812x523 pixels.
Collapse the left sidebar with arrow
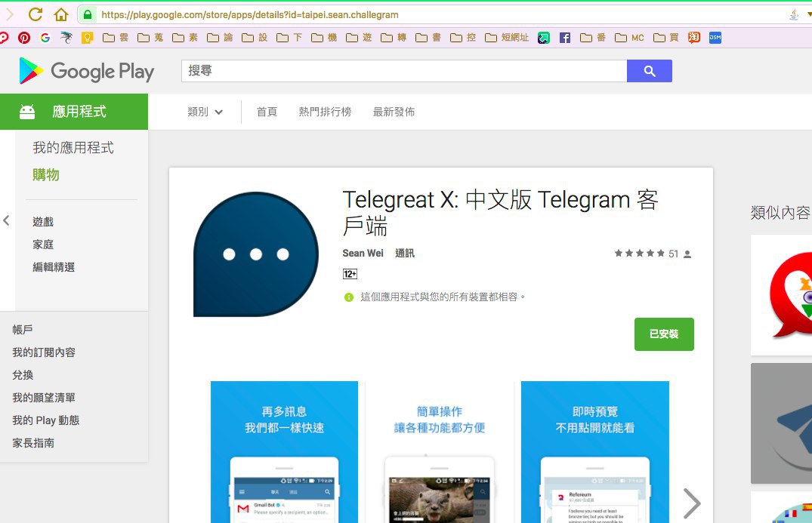[x=6, y=220]
